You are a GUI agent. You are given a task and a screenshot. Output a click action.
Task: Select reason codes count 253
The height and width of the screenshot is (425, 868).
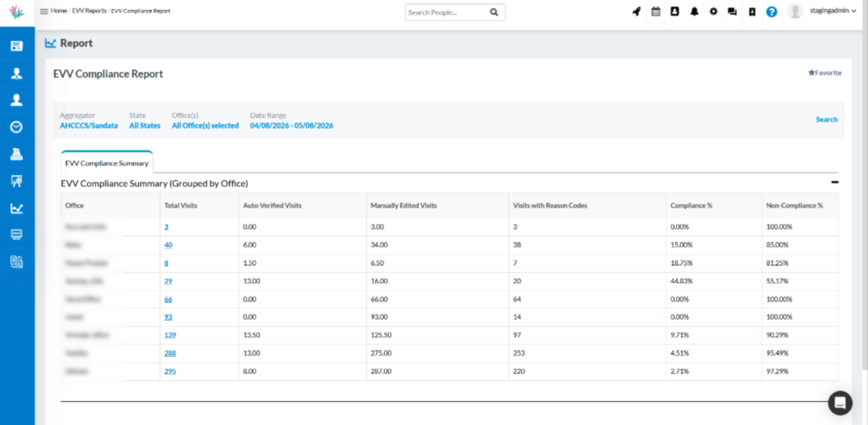(x=519, y=353)
